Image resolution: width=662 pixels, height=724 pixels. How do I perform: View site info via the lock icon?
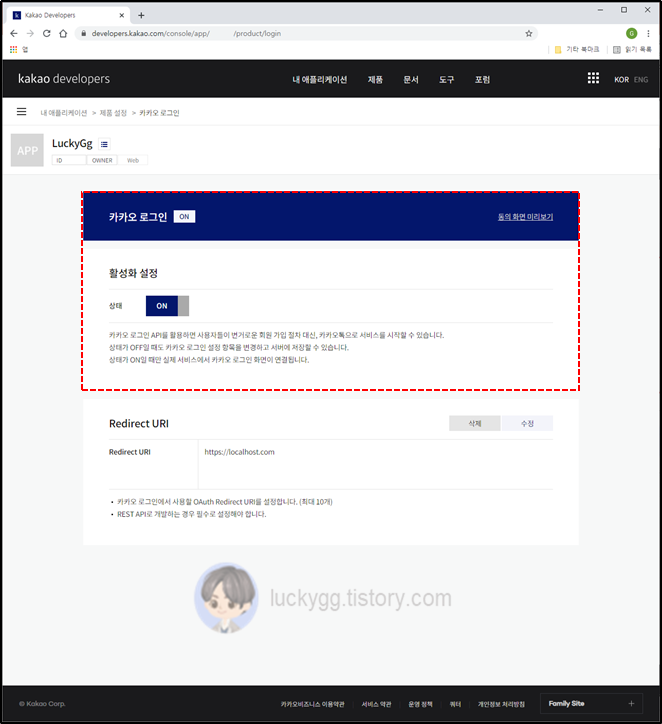point(84,33)
